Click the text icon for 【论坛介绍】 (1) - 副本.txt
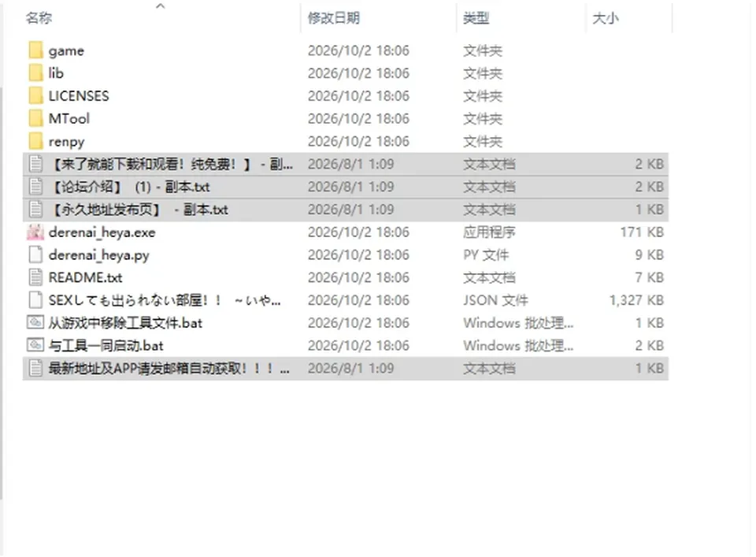756x557 pixels. point(35,187)
